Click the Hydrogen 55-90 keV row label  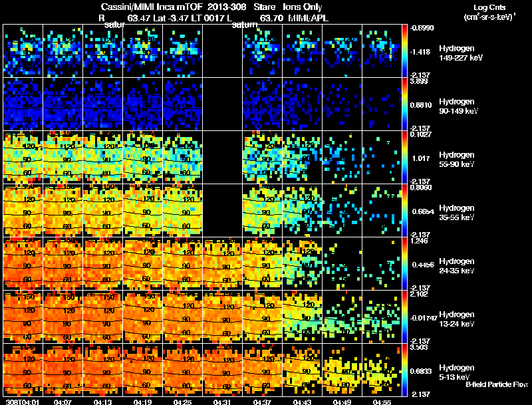(x=457, y=160)
